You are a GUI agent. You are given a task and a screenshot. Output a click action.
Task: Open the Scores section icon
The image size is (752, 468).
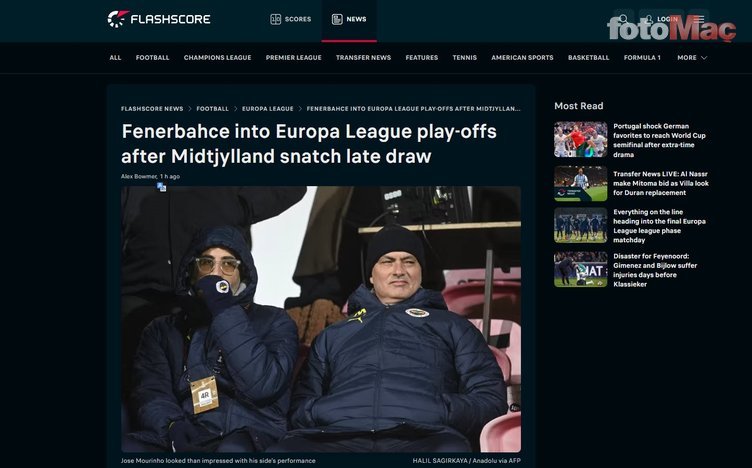[x=275, y=19]
